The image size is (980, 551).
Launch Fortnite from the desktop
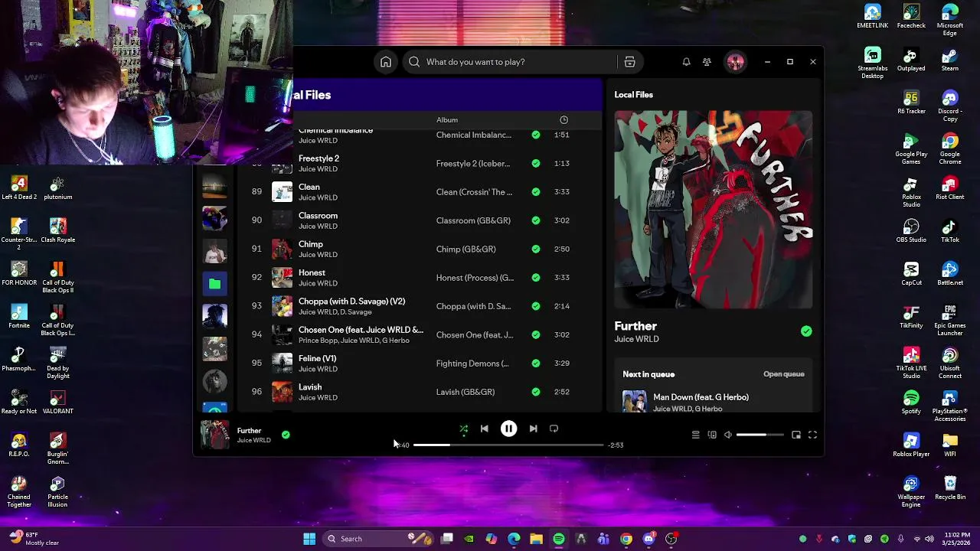pos(19,316)
